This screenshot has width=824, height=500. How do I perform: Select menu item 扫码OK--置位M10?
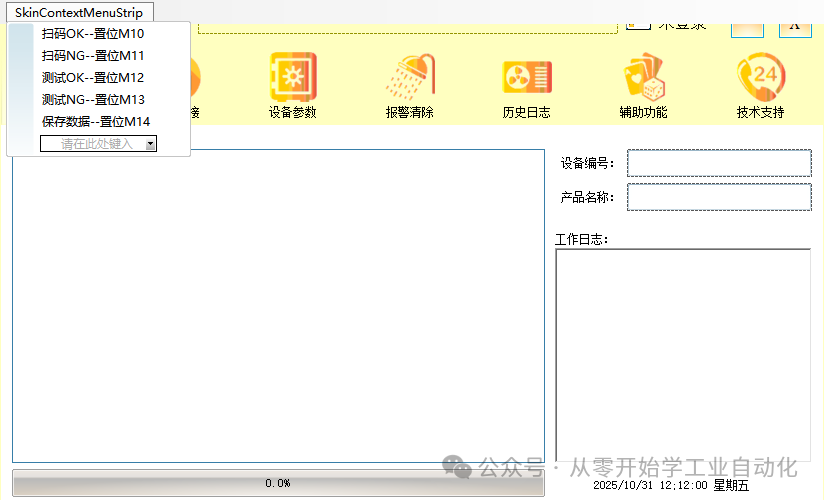click(92, 34)
